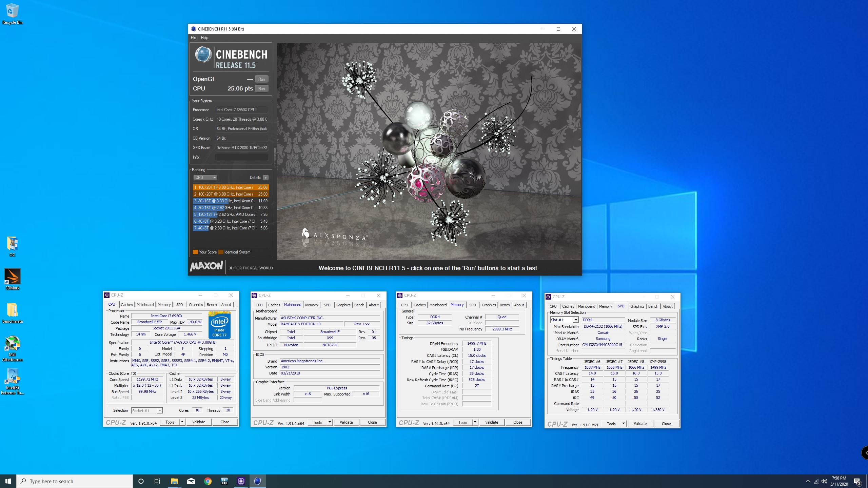Screen dimensions: 868x488
Task: Open Graphics tab in SPD CPU-Z window
Action: (637, 306)
